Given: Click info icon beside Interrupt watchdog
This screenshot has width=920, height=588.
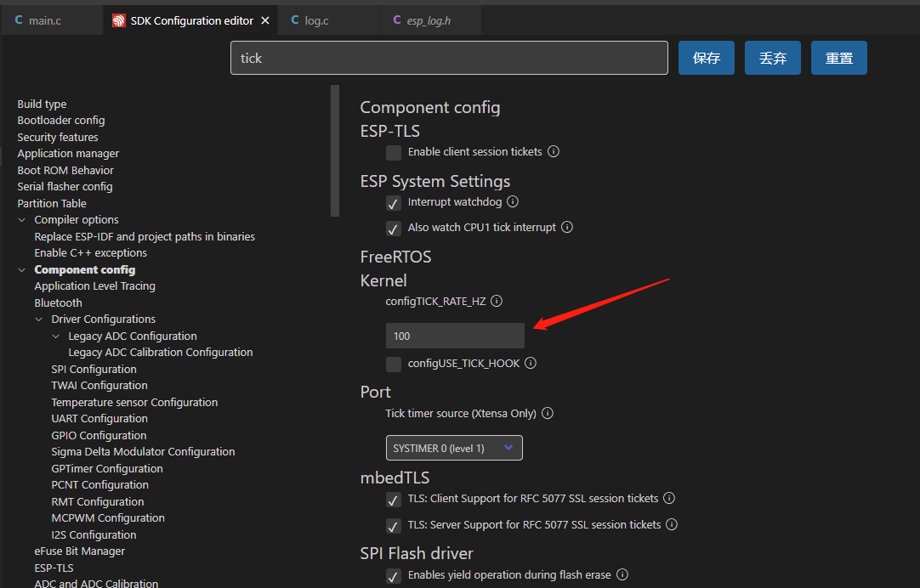Looking at the screenshot, I should coord(513,202).
